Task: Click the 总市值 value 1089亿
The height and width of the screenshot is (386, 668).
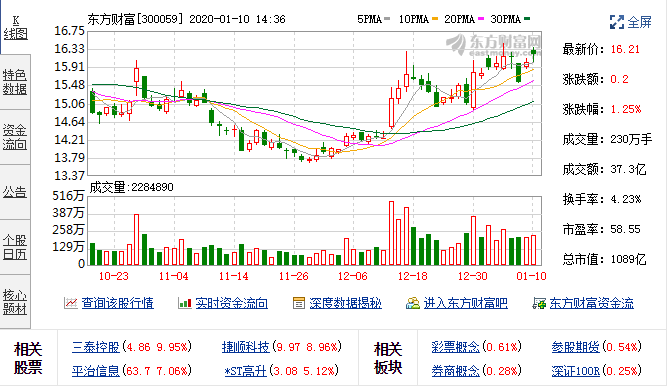Action: pos(628,259)
